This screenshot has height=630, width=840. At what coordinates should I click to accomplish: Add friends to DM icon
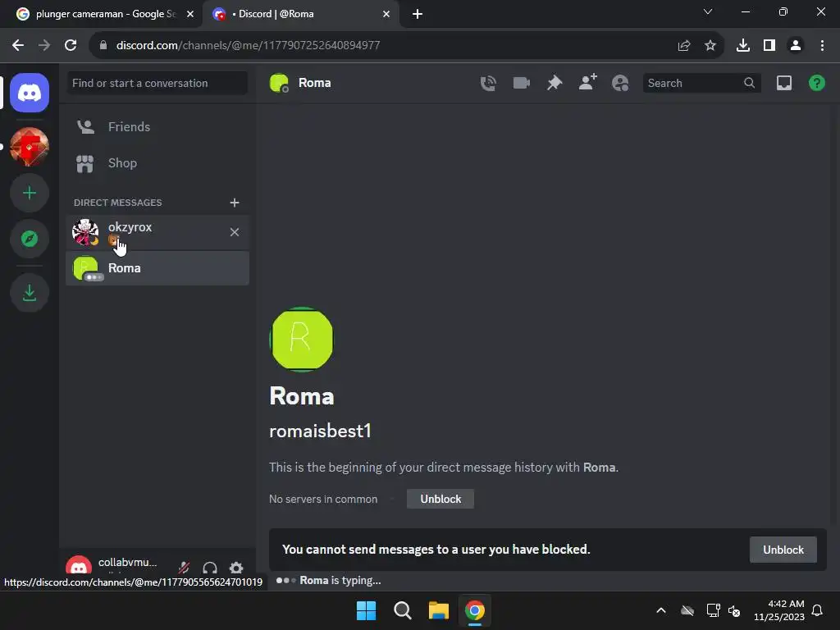(x=587, y=83)
